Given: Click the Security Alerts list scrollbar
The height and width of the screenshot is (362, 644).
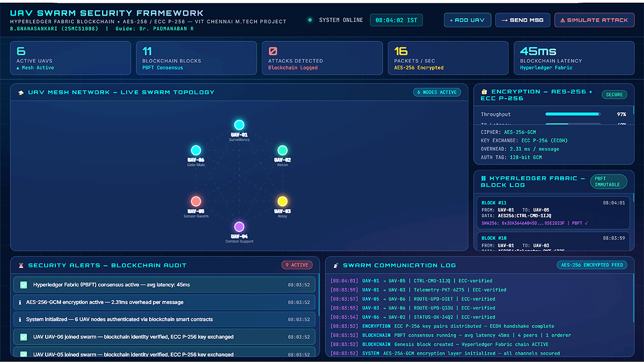Looking at the screenshot, I should pos(318,294).
